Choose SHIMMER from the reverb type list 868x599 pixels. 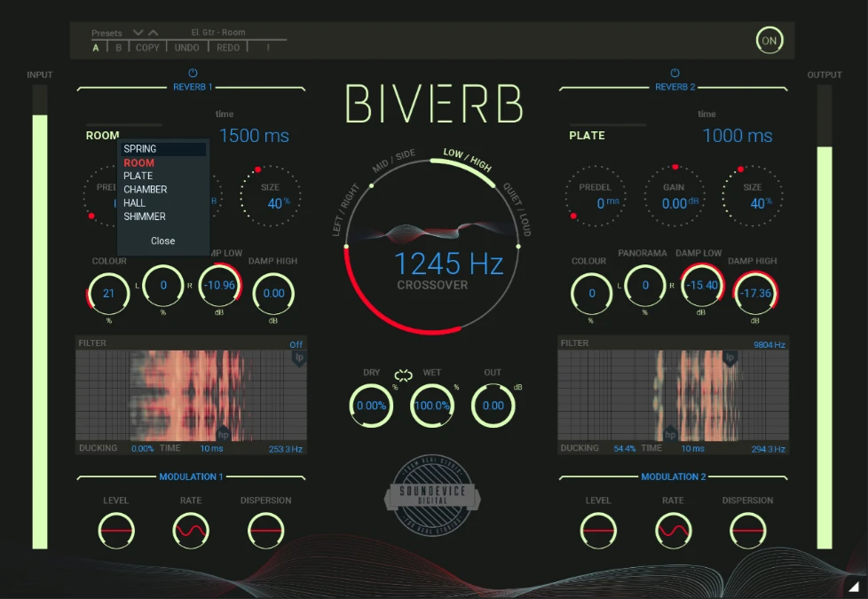(x=145, y=217)
